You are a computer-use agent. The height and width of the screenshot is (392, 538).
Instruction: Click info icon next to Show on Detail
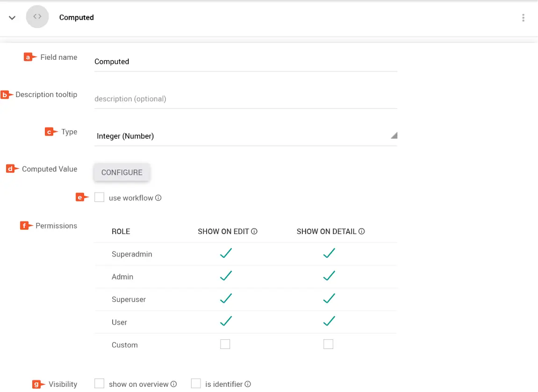pyautogui.click(x=361, y=231)
